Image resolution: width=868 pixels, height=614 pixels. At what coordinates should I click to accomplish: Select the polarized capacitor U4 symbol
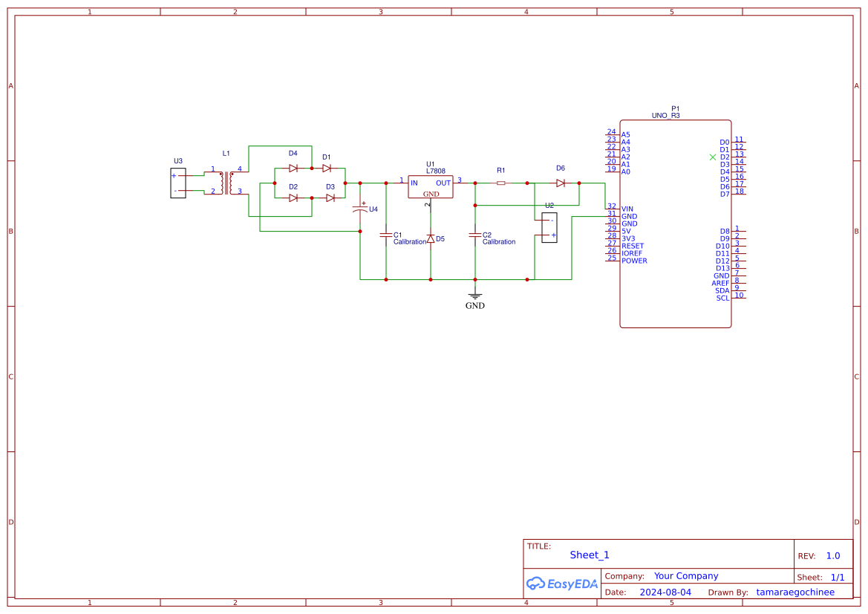coord(359,209)
